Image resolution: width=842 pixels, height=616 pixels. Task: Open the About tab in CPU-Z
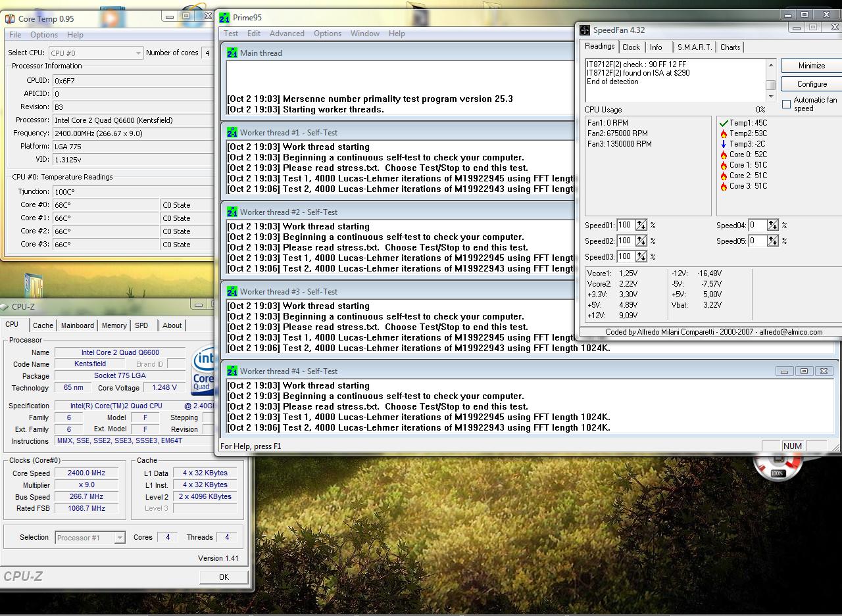click(x=172, y=325)
